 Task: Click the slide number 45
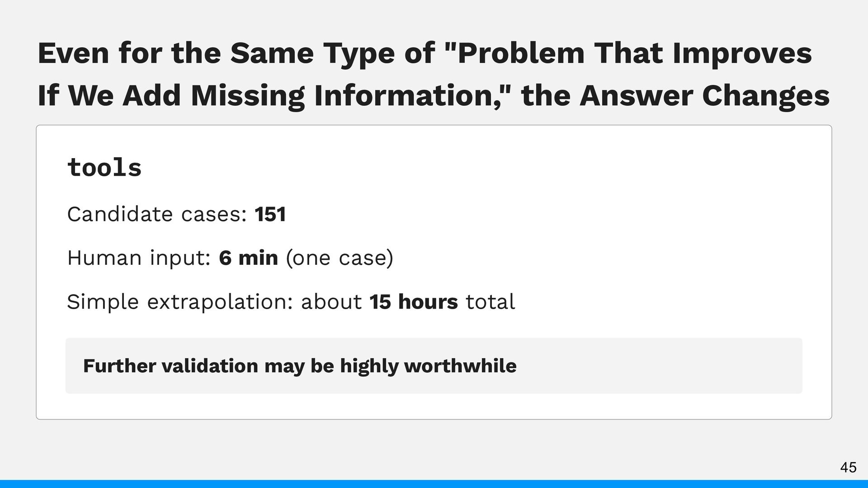848,467
